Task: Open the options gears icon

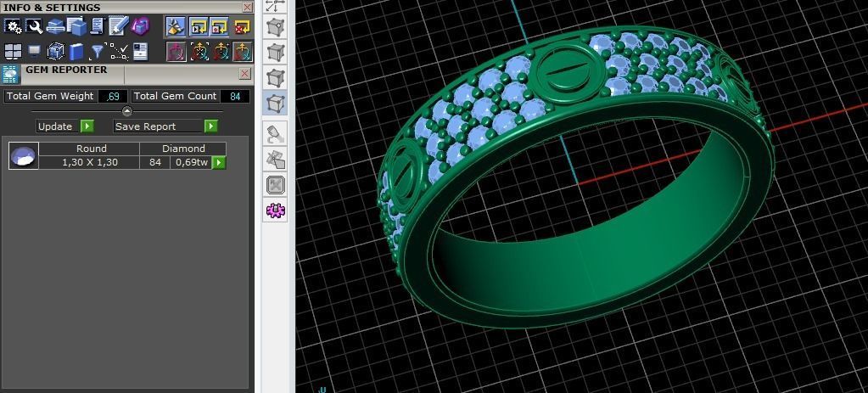Action: coord(13,26)
